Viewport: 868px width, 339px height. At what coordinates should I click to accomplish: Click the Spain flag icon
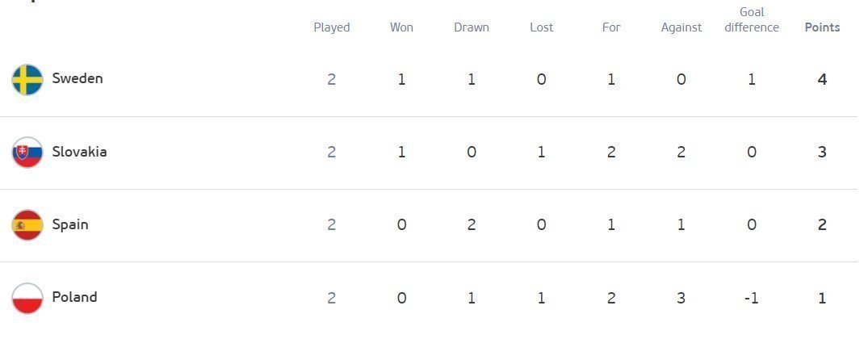pyautogui.click(x=27, y=225)
